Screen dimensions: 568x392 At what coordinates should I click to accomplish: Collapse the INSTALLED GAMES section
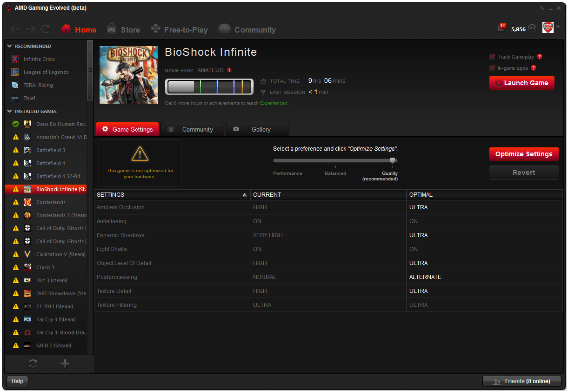(x=9, y=111)
